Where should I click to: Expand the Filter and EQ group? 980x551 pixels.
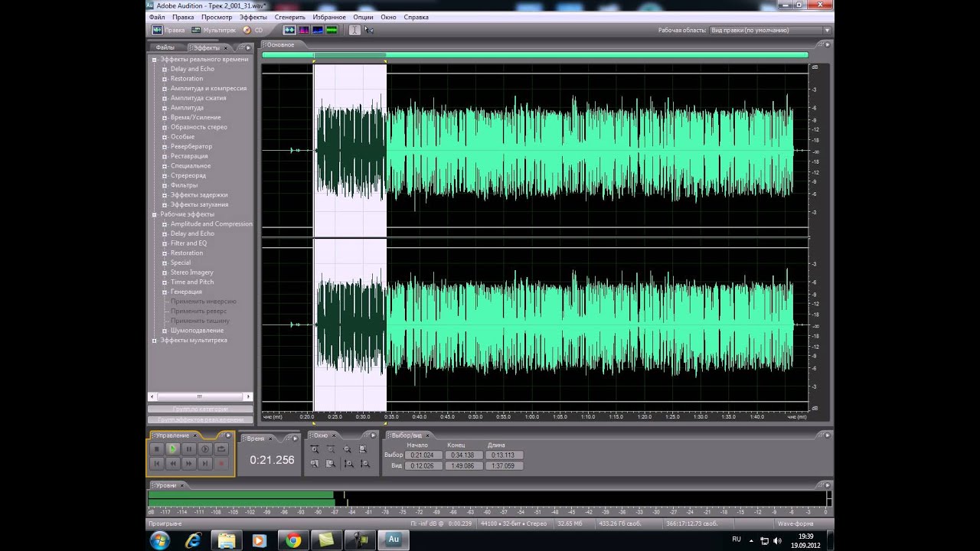point(164,243)
